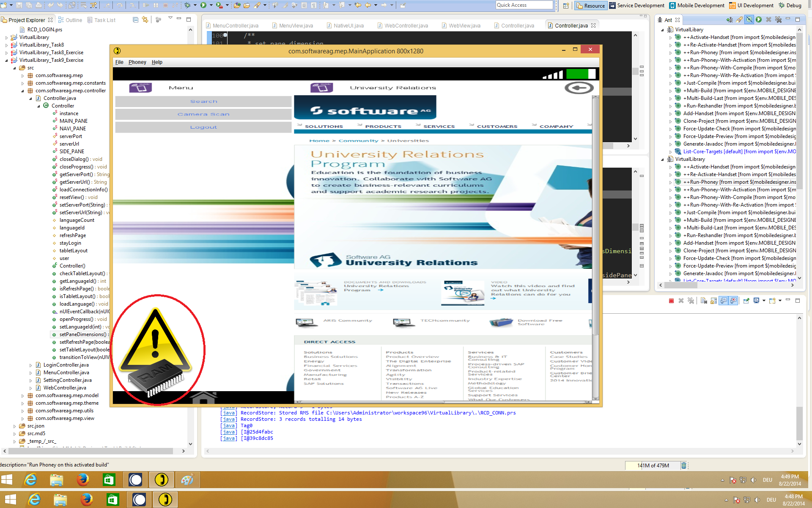Click the Camera Scan button
Viewport: 812px width, 508px height.
pos(203,114)
